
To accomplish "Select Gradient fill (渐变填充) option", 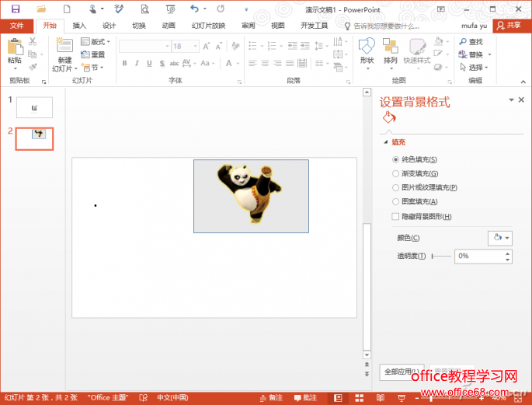I will coord(396,173).
